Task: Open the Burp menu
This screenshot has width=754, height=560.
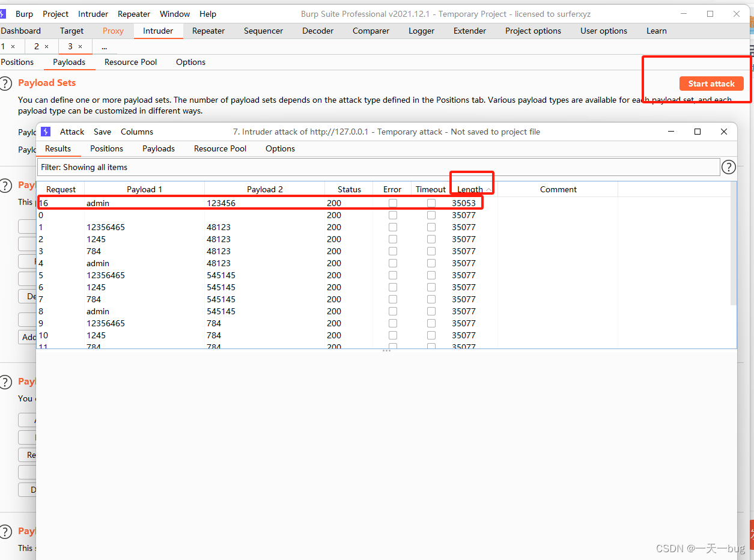Action: pos(24,14)
